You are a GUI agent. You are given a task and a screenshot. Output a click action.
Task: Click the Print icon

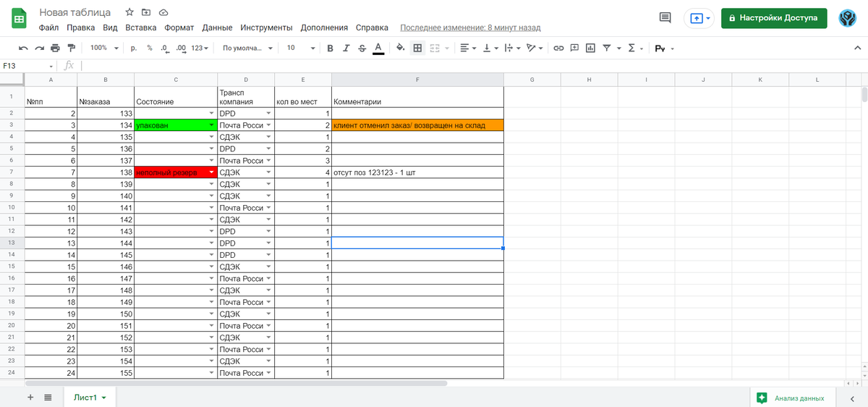coord(55,48)
